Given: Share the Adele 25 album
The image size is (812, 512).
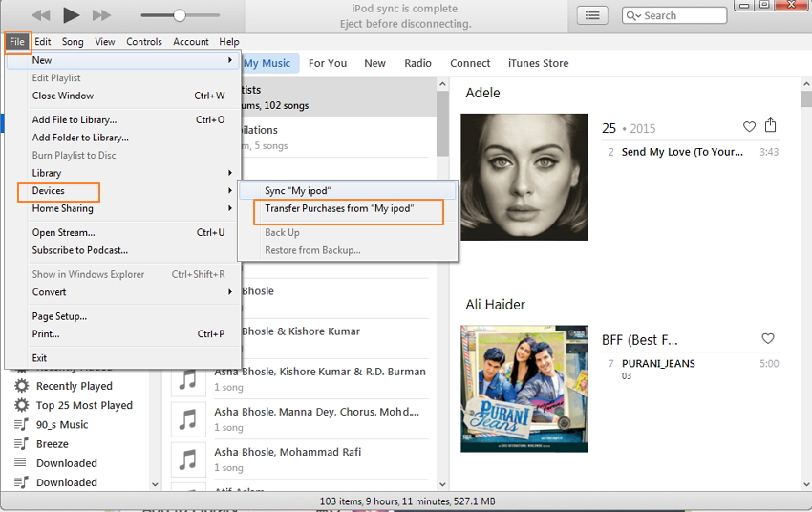Looking at the screenshot, I should pos(771,126).
